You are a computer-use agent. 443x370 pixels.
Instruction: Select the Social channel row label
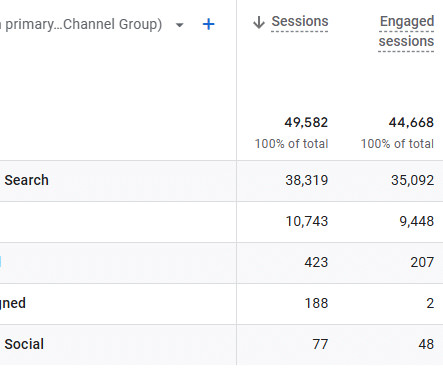[x=24, y=344]
